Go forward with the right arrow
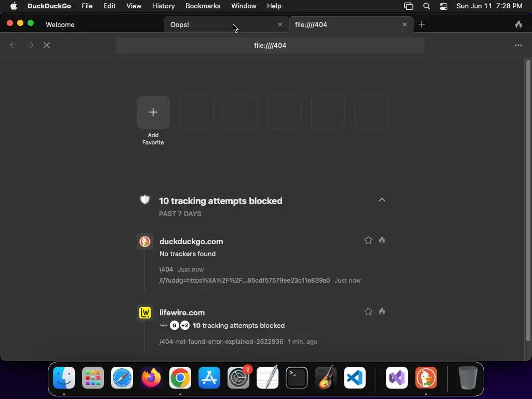 30,45
